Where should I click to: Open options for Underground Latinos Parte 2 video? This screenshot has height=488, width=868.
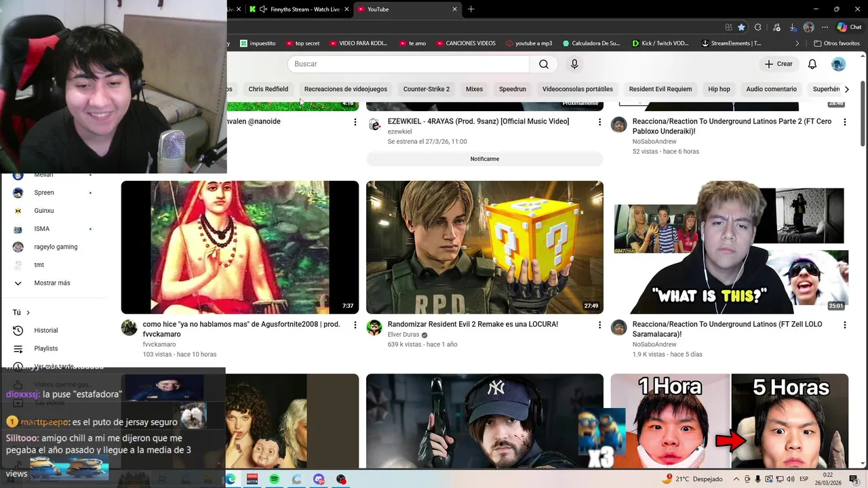tap(844, 122)
